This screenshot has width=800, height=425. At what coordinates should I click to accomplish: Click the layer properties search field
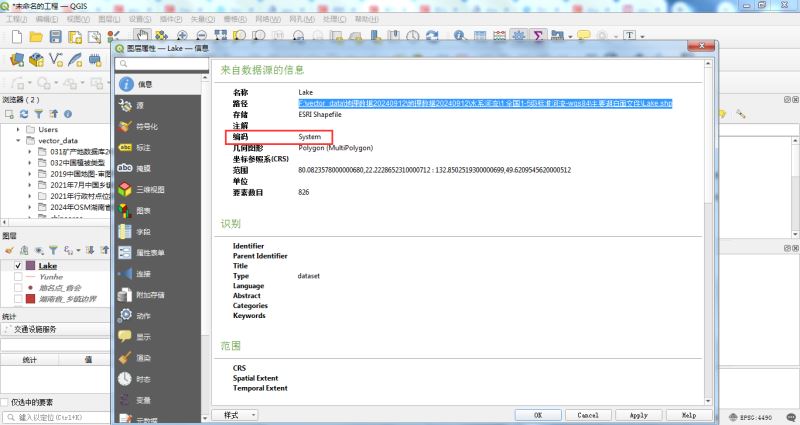[162, 64]
